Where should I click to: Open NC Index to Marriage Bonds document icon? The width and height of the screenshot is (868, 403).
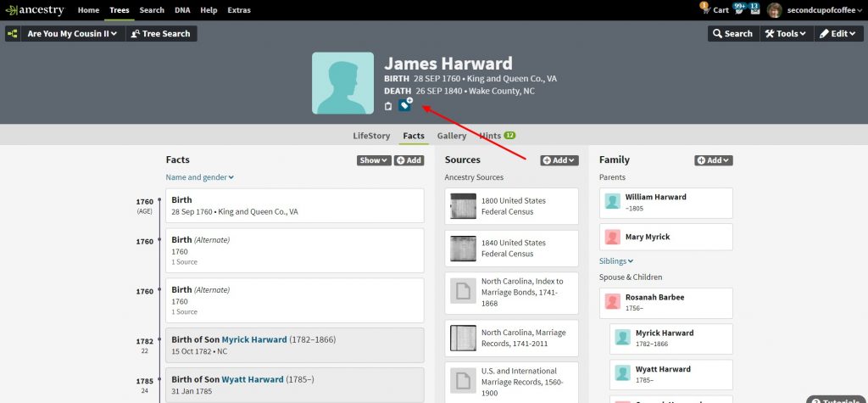click(x=463, y=290)
